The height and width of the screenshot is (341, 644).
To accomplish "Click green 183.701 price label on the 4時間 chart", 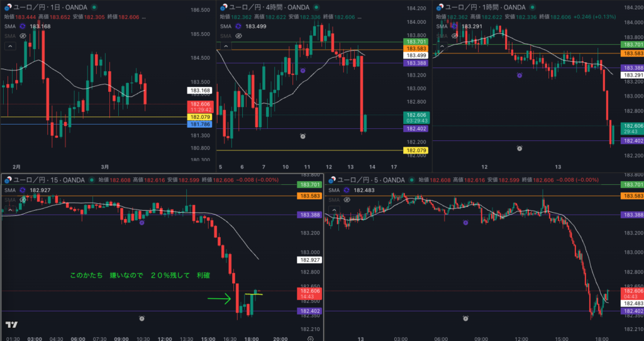I will click(x=416, y=42).
